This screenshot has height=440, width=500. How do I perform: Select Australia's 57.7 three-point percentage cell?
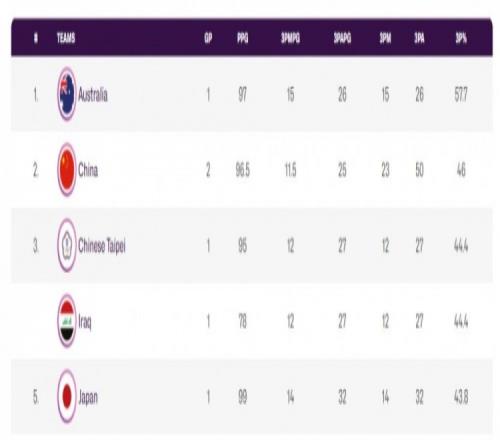[x=461, y=95]
